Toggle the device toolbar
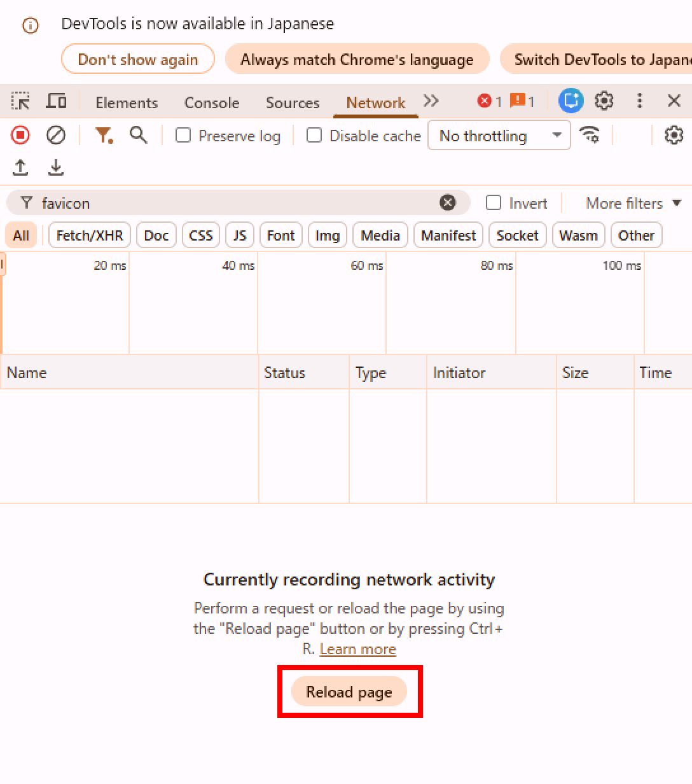 56,101
